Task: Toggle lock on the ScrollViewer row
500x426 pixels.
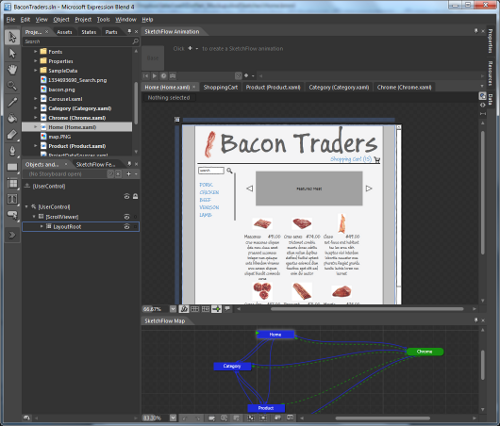Action: pos(135,217)
